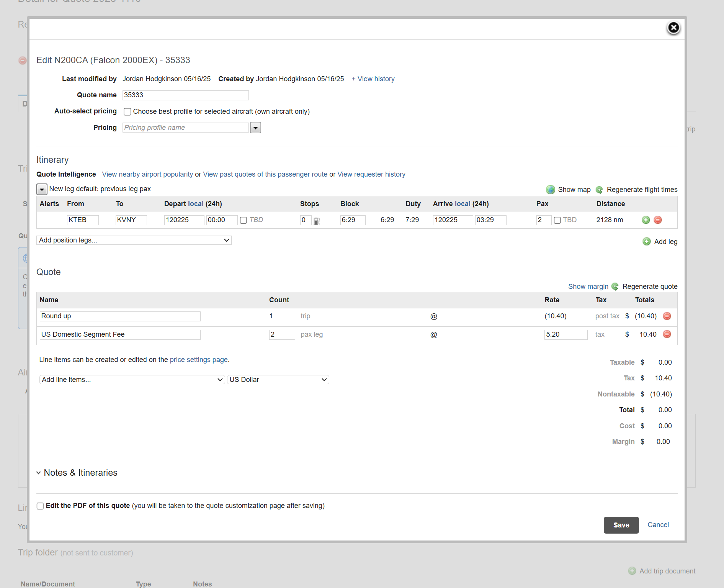
Task: Click the segment fee count field
Action: coord(282,335)
